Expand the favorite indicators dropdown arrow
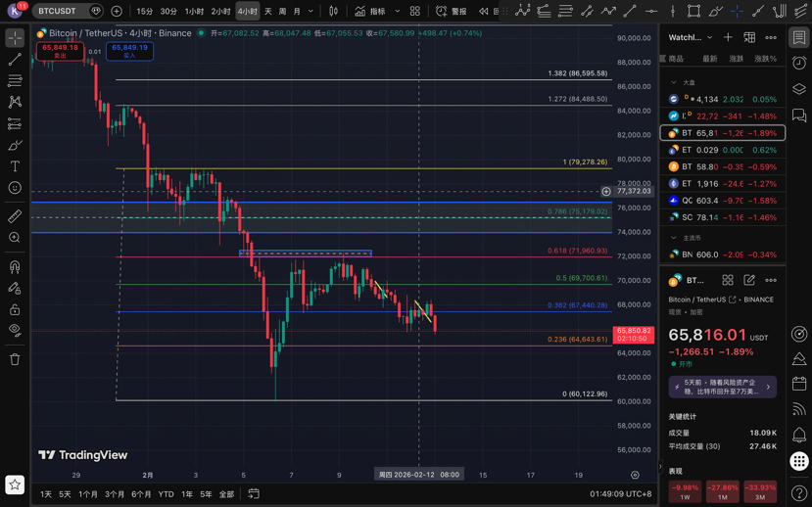Viewport: 812px width, 507px height. pos(398,11)
